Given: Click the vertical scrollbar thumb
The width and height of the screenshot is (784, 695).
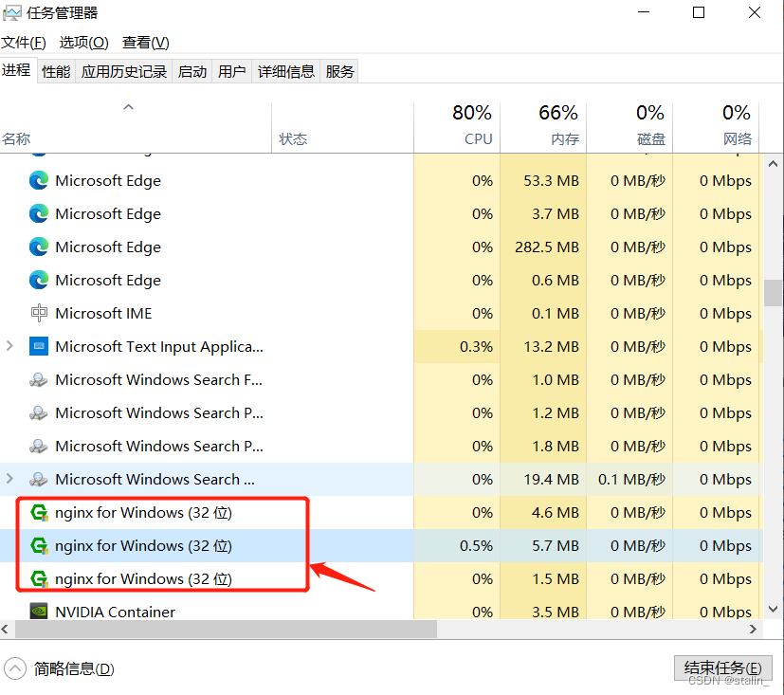Looking at the screenshot, I should pos(773,292).
